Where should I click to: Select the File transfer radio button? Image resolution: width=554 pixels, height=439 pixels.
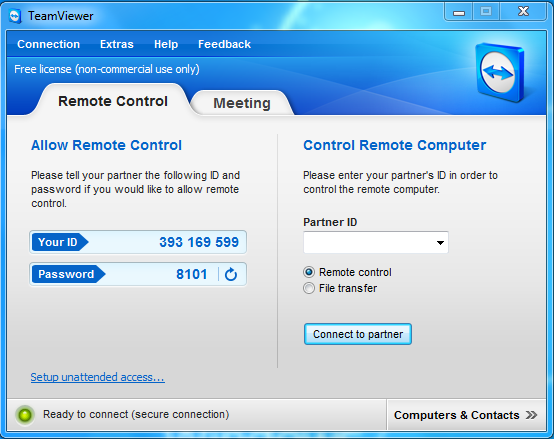point(309,288)
